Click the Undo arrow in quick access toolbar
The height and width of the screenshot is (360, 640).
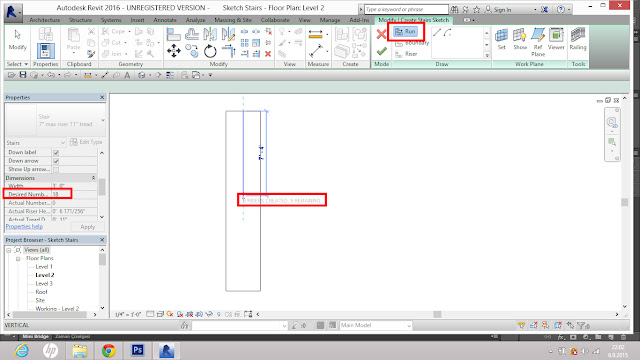(x=51, y=75)
